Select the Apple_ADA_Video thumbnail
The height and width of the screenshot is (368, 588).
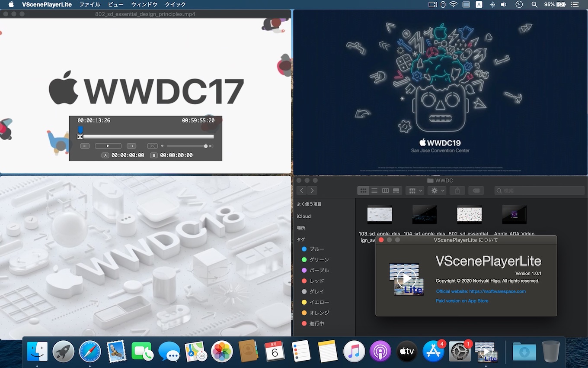pos(514,214)
